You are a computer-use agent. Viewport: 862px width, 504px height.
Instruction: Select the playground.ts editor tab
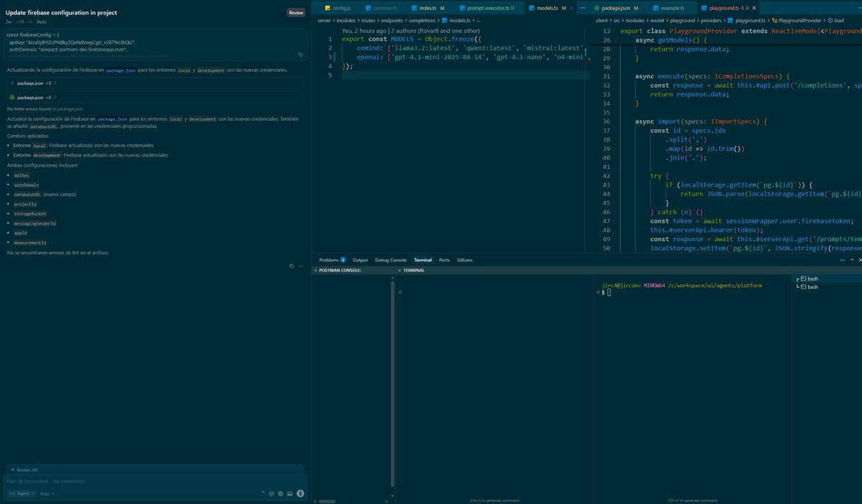point(728,7)
